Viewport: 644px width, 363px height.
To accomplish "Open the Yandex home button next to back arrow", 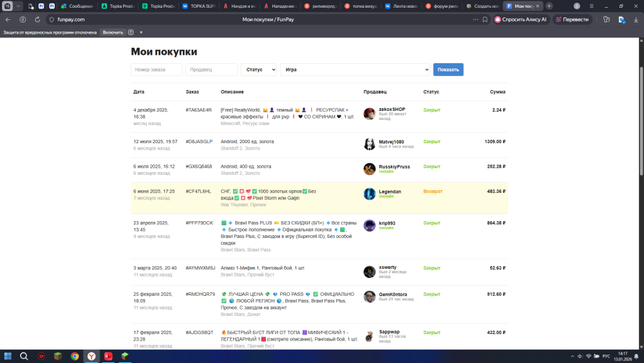I will [x=23, y=19].
